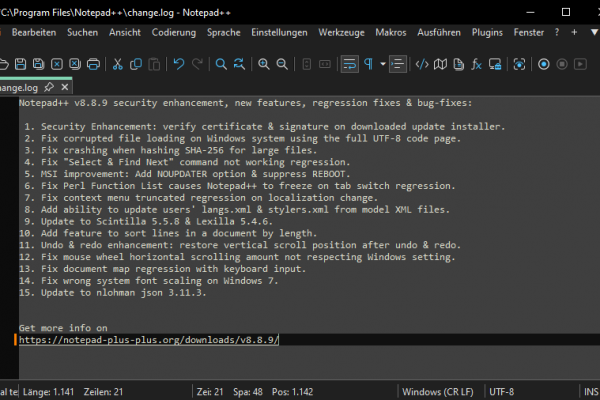The image size is (600, 400).
Task: Maximize the Notepad++ window
Action: (x=566, y=12)
